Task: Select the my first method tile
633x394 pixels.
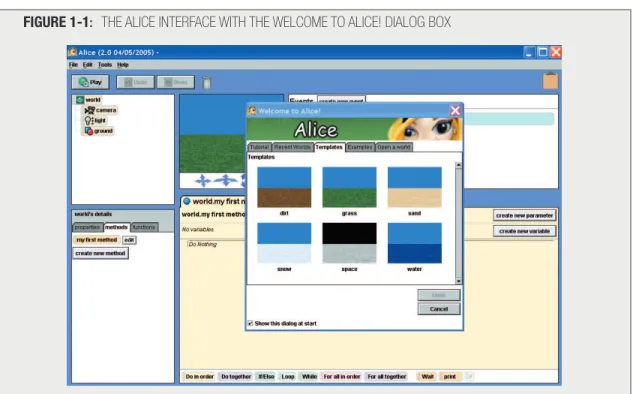Action: pos(97,240)
